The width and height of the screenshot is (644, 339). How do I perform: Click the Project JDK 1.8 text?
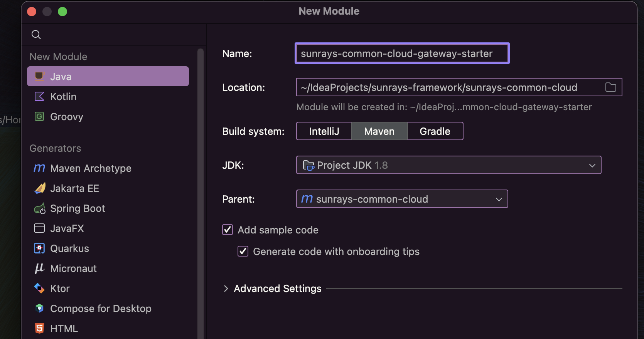tap(352, 165)
